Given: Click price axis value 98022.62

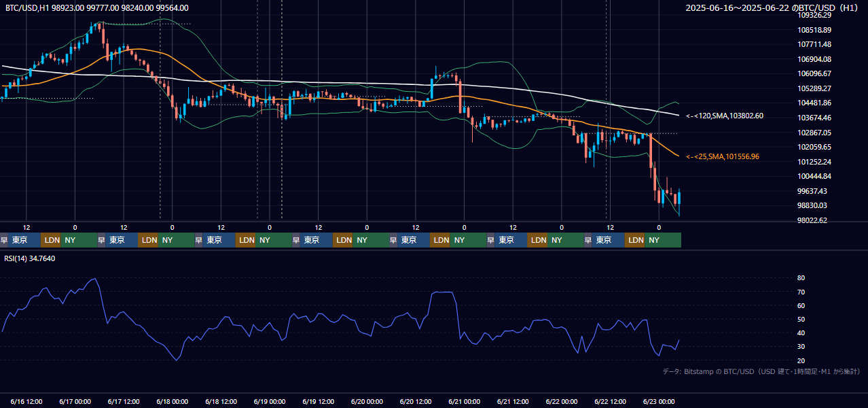Looking at the screenshot, I should [813, 220].
